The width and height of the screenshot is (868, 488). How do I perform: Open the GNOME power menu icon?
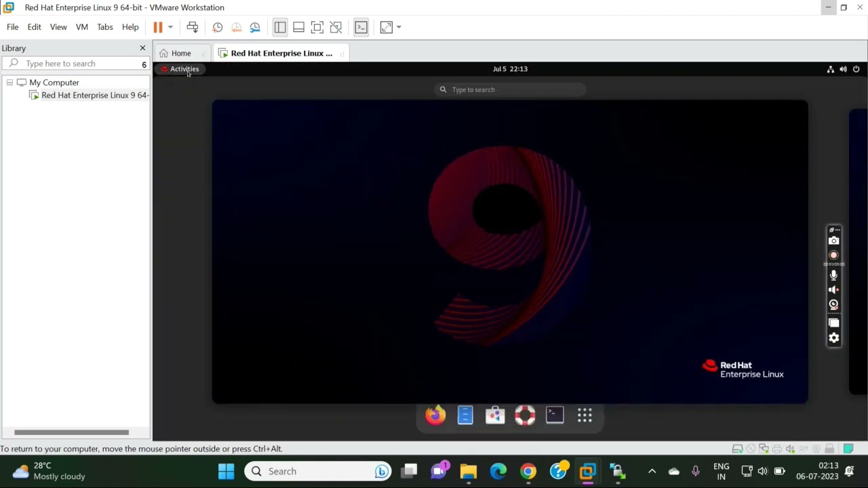tap(856, 69)
